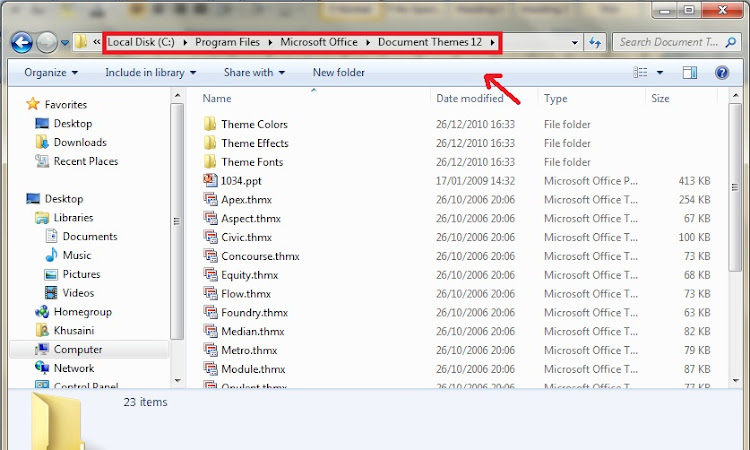Select the Foundry.thmx file name

[254, 313]
